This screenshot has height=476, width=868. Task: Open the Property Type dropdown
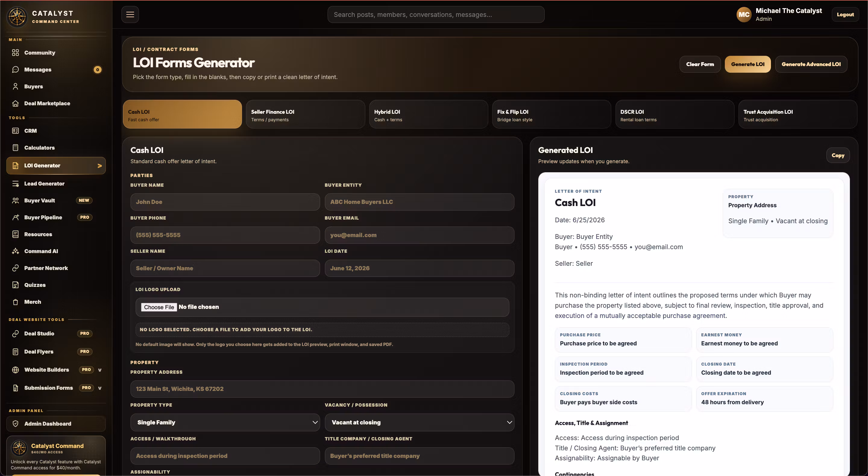(225, 422)
